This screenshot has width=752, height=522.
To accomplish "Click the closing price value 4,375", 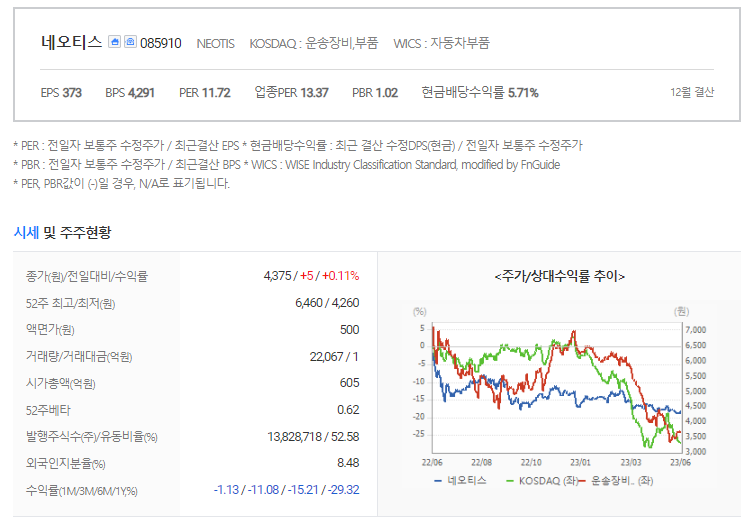I will (x=277, y=276).
